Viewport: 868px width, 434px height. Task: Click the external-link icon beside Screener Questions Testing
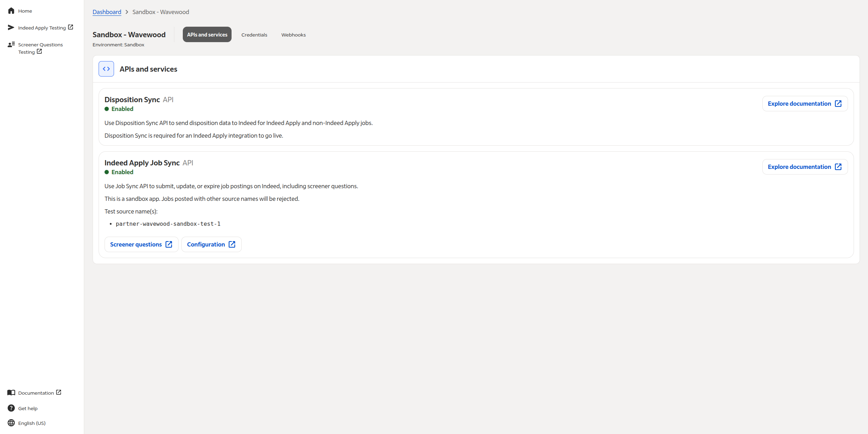[x=39, y=51]
